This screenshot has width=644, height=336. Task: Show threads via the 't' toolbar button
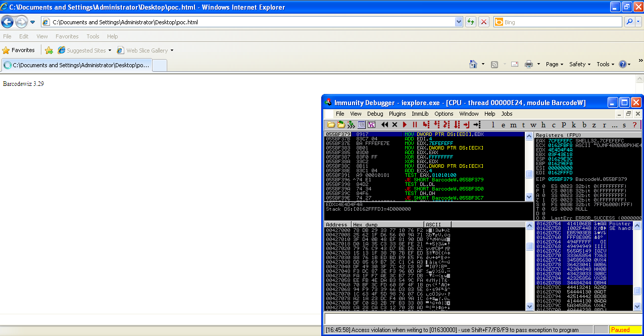[x=524, y=125]
